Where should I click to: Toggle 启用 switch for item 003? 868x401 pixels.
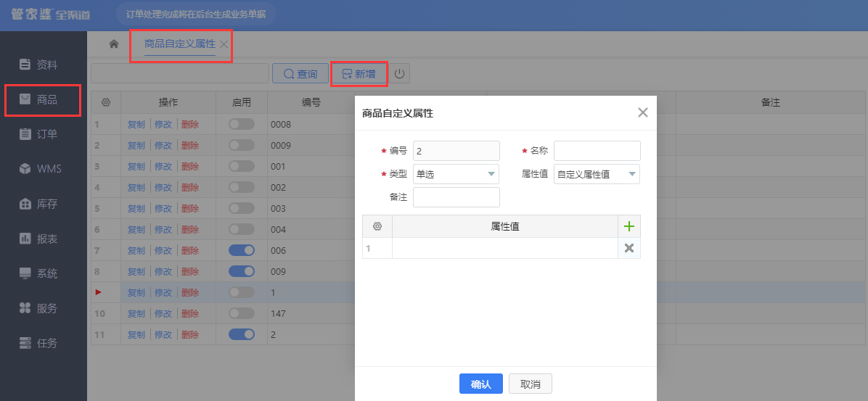tap(242, 209)
